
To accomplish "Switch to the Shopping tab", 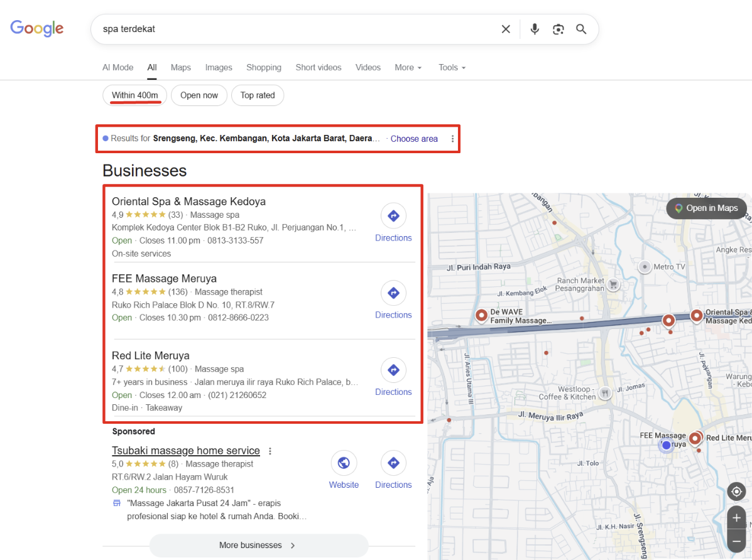I will coord(264,68).
